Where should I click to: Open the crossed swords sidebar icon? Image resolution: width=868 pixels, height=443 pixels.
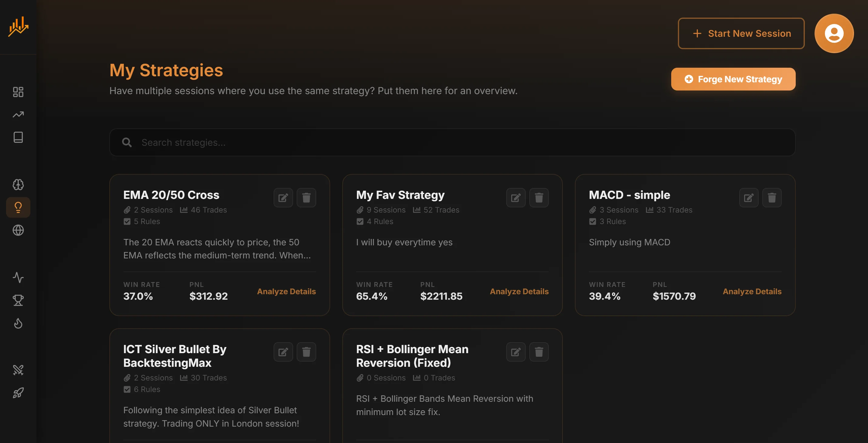pos(18,370)
